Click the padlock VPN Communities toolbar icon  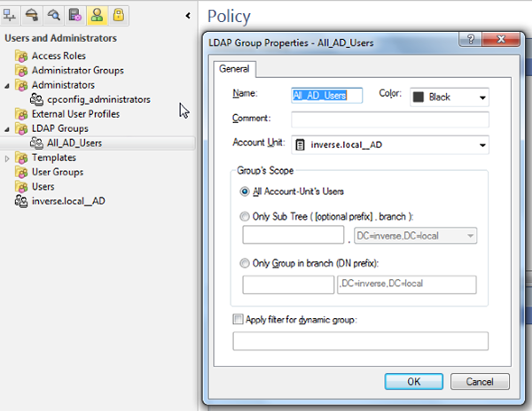118,15
